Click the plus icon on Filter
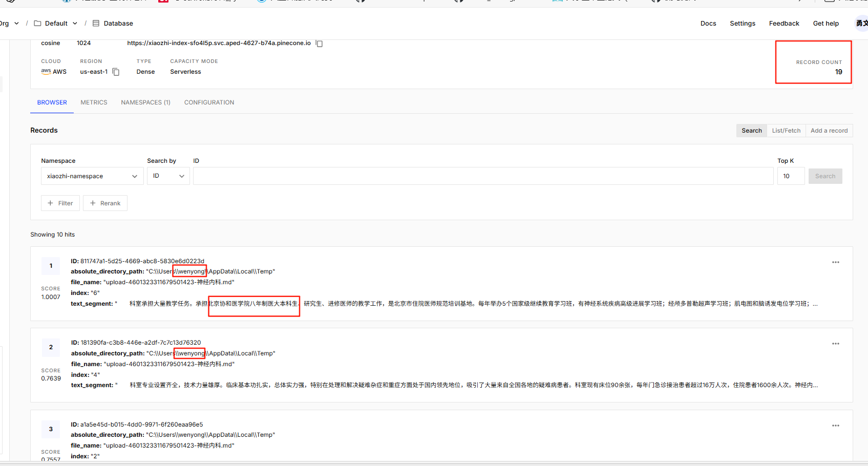This screenshot has height=466, width=868. [50, 203]
